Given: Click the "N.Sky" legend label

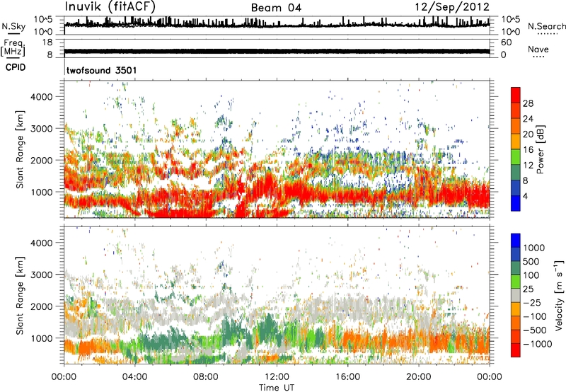Looking at the screenshot, I should [x=13, y=27].
